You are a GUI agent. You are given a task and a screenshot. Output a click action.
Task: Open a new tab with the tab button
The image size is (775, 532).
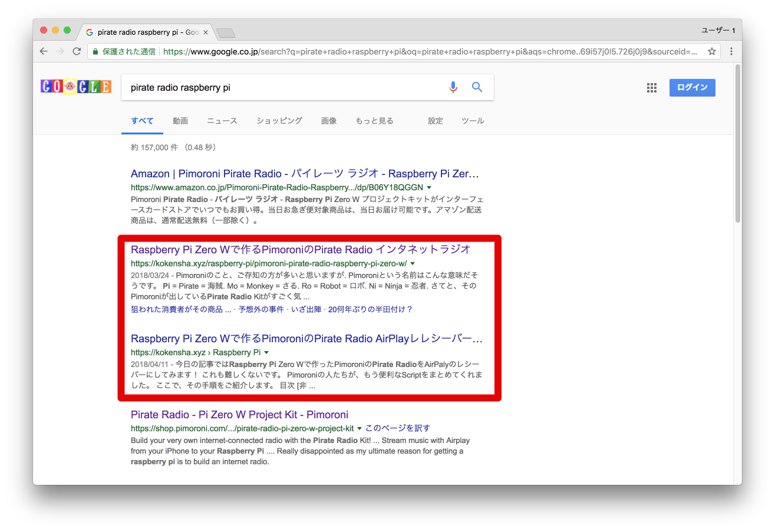click(x=225, y=32)
